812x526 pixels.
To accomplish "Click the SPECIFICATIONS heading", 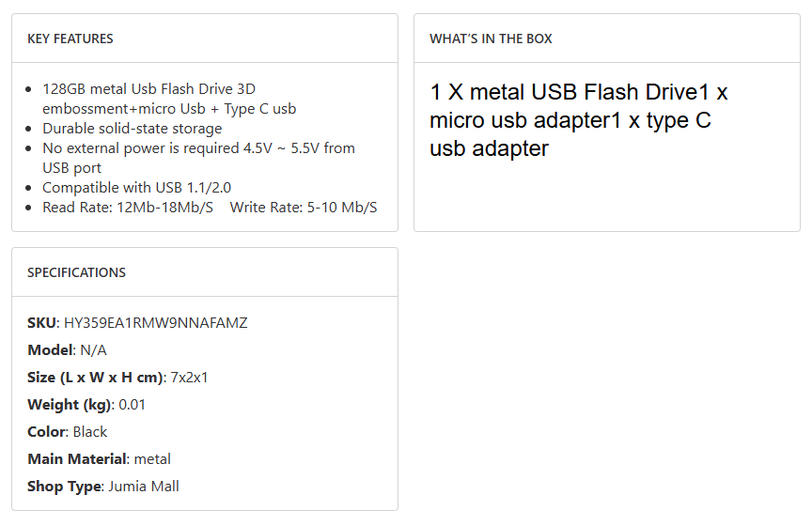I will (76, 272).
